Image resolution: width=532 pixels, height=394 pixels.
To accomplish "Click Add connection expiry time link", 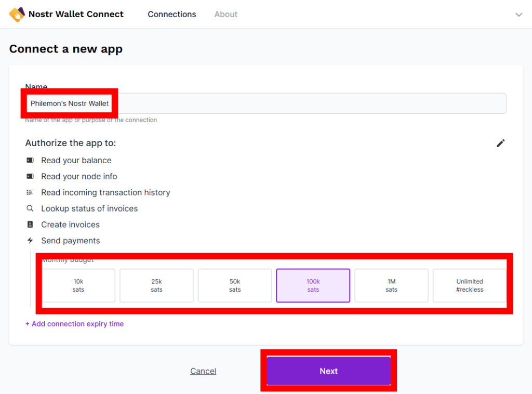I will pos(74,324).
